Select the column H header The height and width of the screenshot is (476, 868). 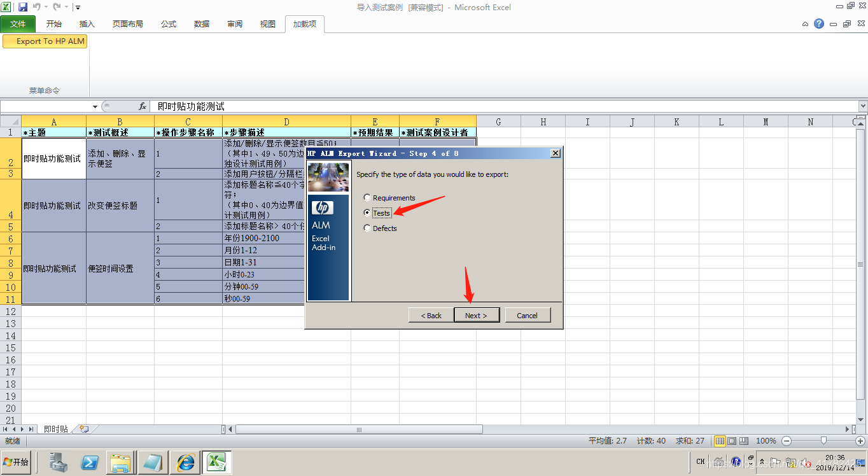(543, 122)
